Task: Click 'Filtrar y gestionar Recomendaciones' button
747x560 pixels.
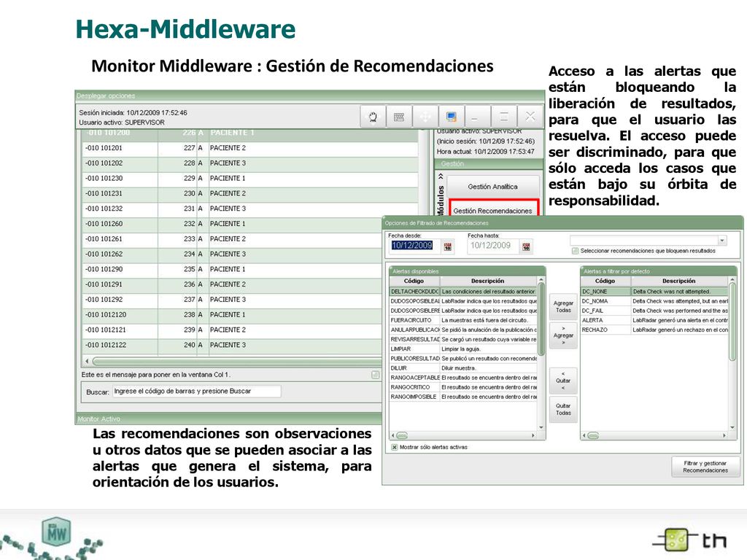Action: point(705,467)
